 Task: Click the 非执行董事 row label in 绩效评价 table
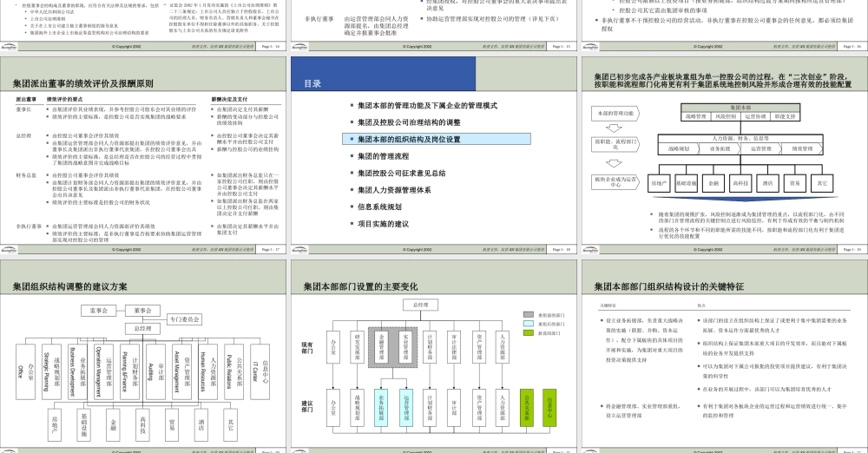(29, 226)
